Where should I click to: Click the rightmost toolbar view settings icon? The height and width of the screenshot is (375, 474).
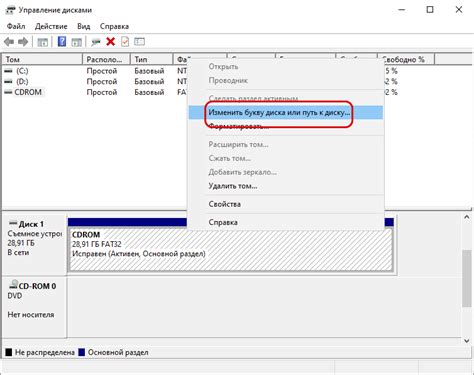point(139,42)
